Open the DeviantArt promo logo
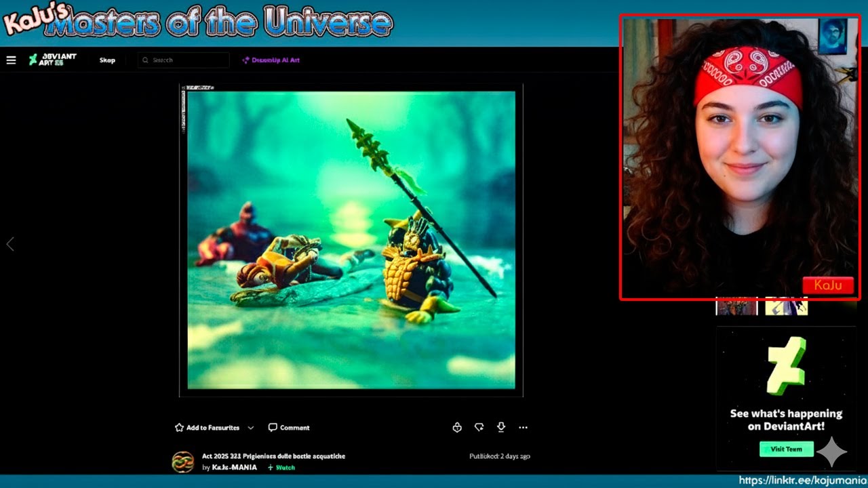This screenshot has width=868, height=488. point(787,365)
